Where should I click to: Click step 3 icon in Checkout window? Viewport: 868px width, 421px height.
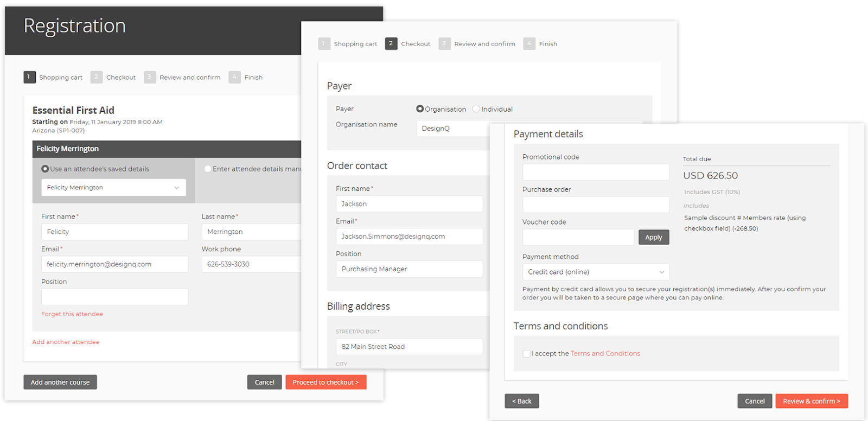coord(444,43)
